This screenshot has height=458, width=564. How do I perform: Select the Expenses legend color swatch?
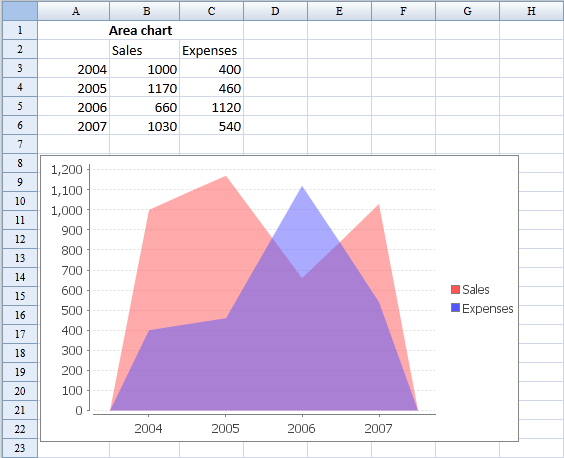(x=455, y=308)
